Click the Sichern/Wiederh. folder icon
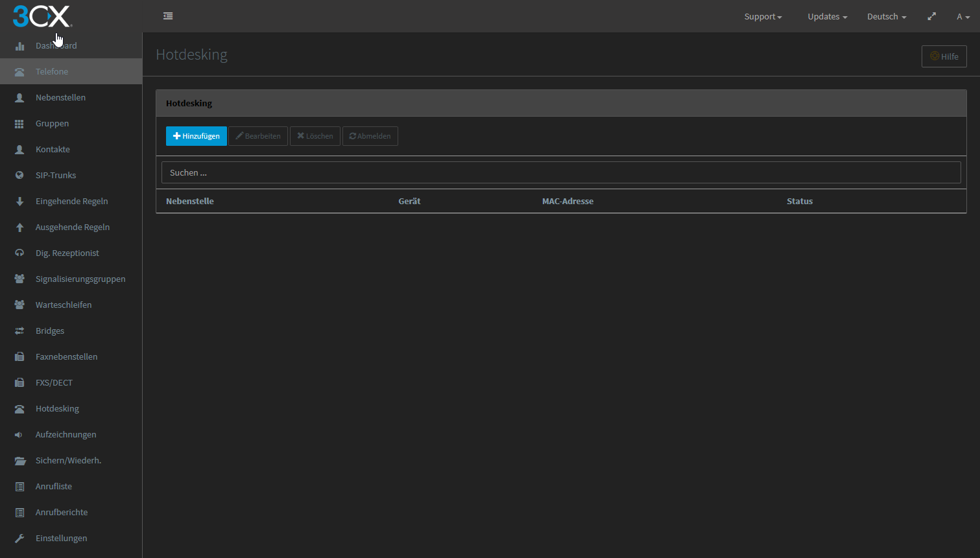The image size is (980, 558). [x=20, y=461]
